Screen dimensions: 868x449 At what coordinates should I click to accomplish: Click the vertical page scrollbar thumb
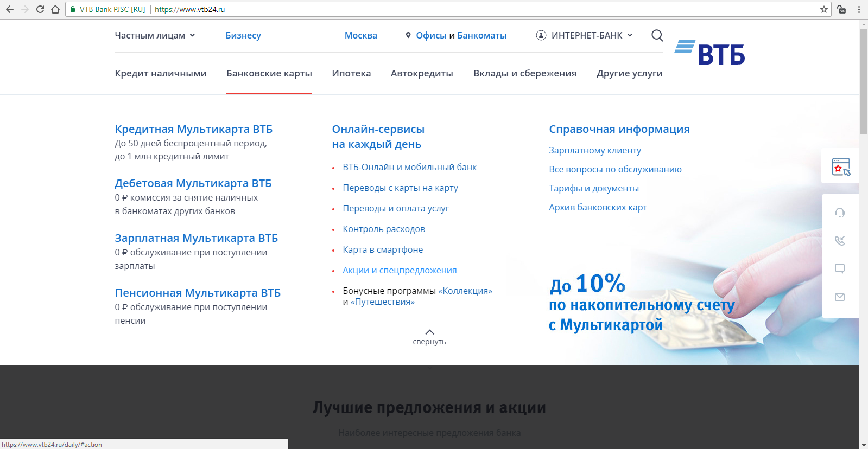tap(863, 81)
